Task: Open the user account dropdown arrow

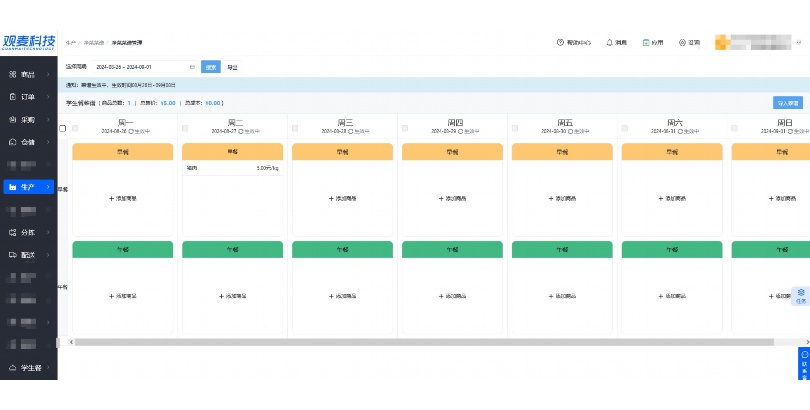Action: click(799, 42)
